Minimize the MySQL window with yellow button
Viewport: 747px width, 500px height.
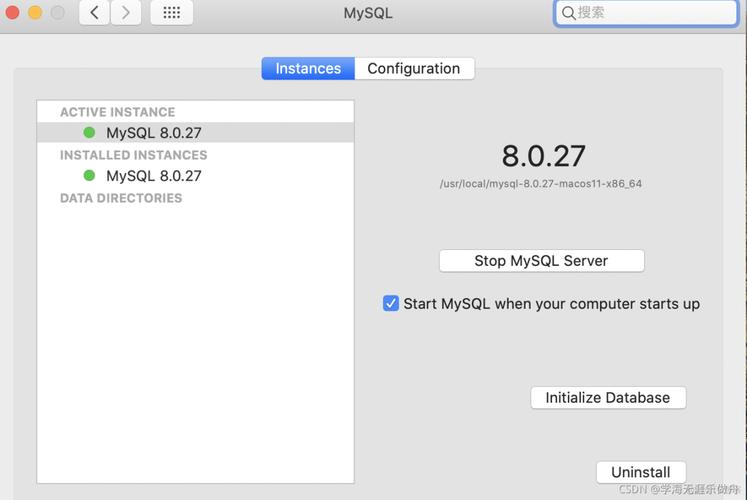(35, 13)
